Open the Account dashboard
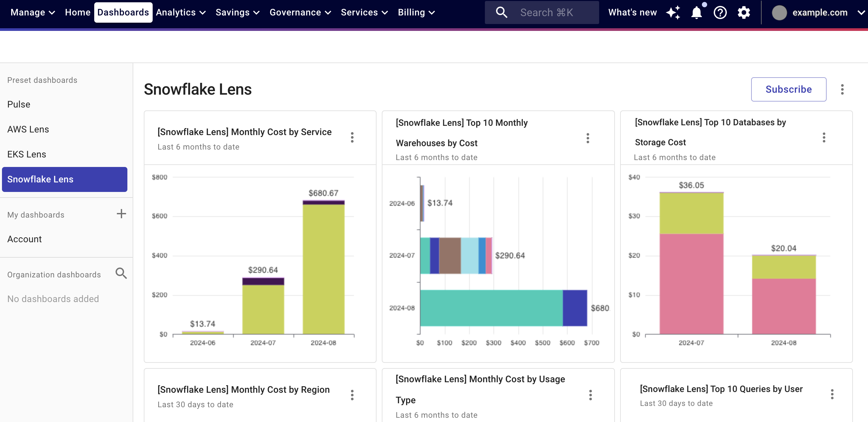 pos(24,239)
